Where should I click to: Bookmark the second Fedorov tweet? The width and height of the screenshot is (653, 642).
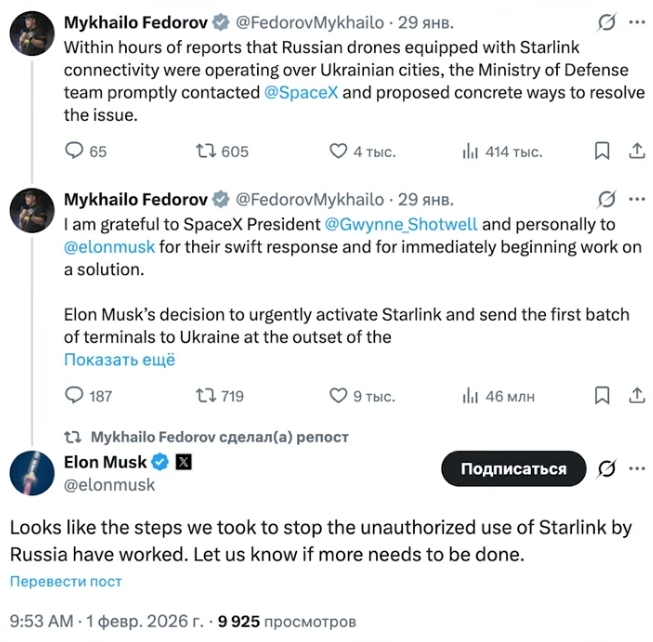coord(602,396)
